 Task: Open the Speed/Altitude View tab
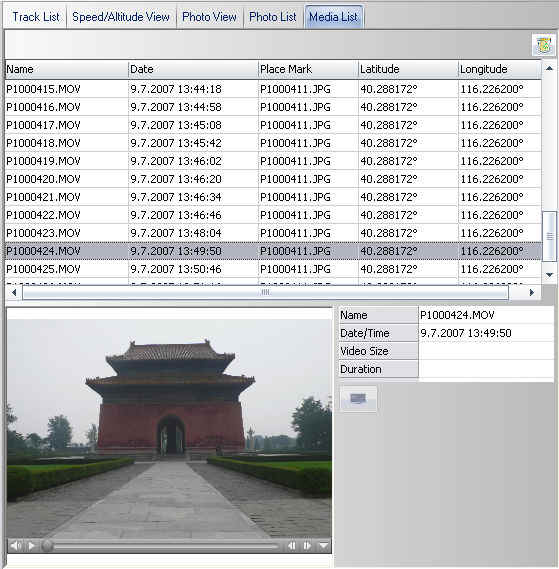coord(121,17)
